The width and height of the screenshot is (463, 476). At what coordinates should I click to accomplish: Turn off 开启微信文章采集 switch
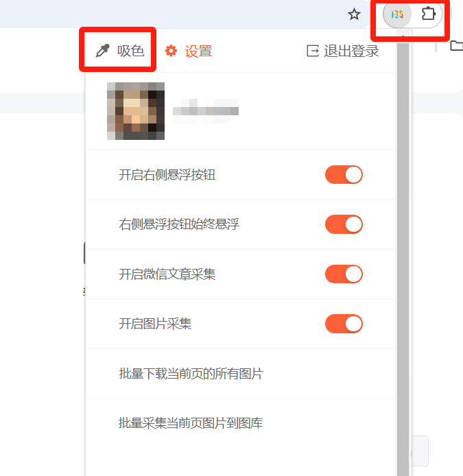(344, 274)
